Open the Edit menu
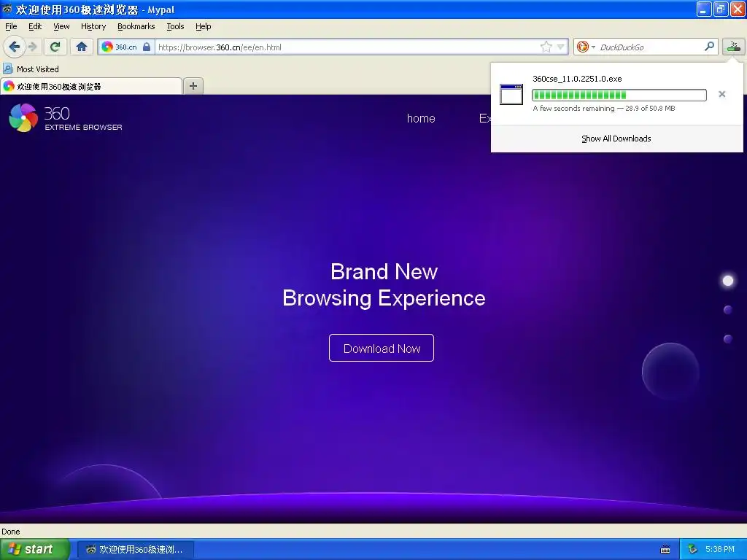This screenshot has width=747, height=560. pos(35,26)
